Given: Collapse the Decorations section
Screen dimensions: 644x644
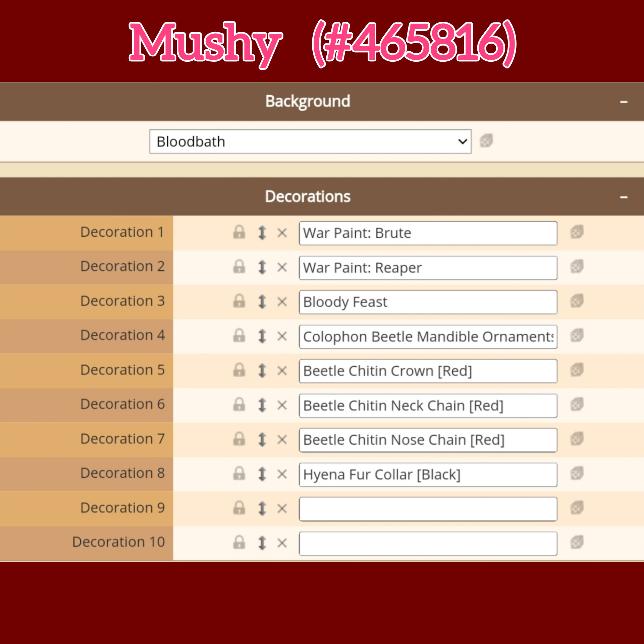Looking at the screenshot, I should click(x=624, y=197).
